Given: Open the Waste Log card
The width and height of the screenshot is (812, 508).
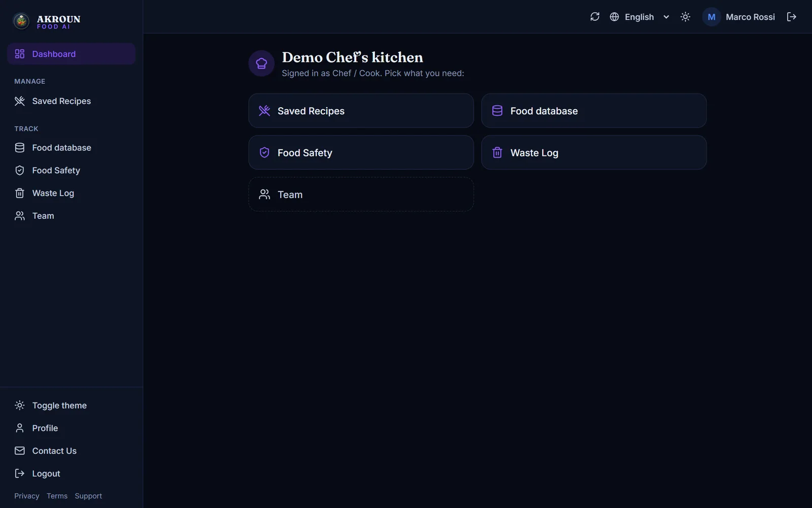Looking at the screenshot, I should [594, 152].
